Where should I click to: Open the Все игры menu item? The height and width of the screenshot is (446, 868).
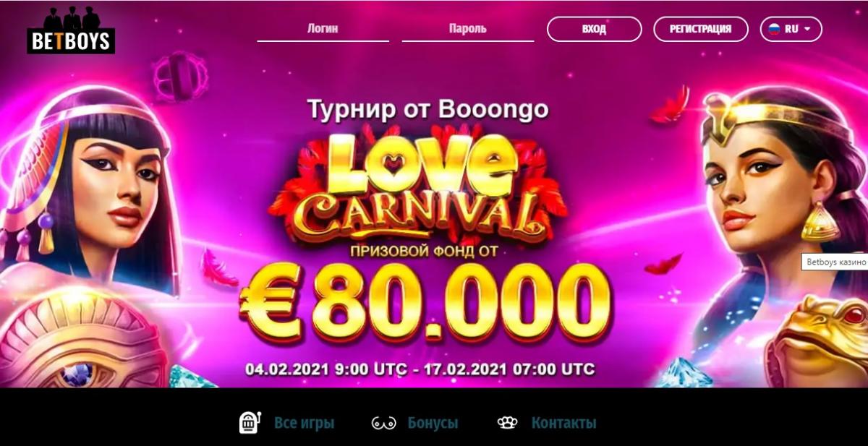pos(305,423)
